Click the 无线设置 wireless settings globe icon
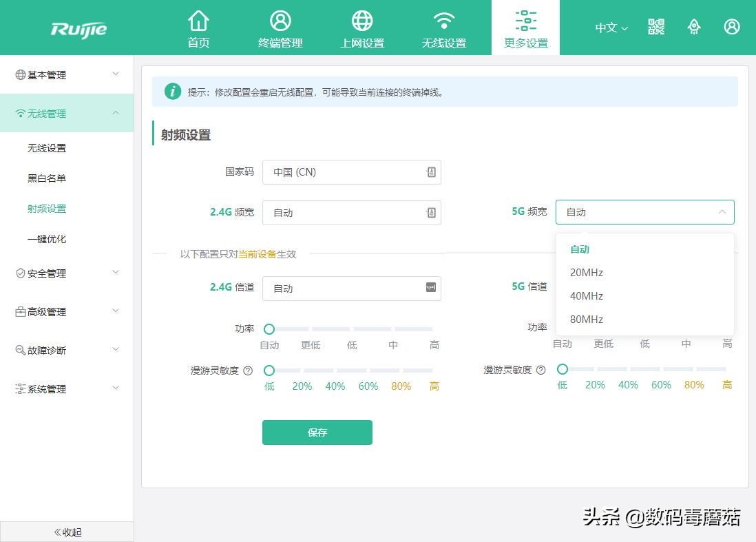This screenshot has width=756, height=542. click(443, 28)
